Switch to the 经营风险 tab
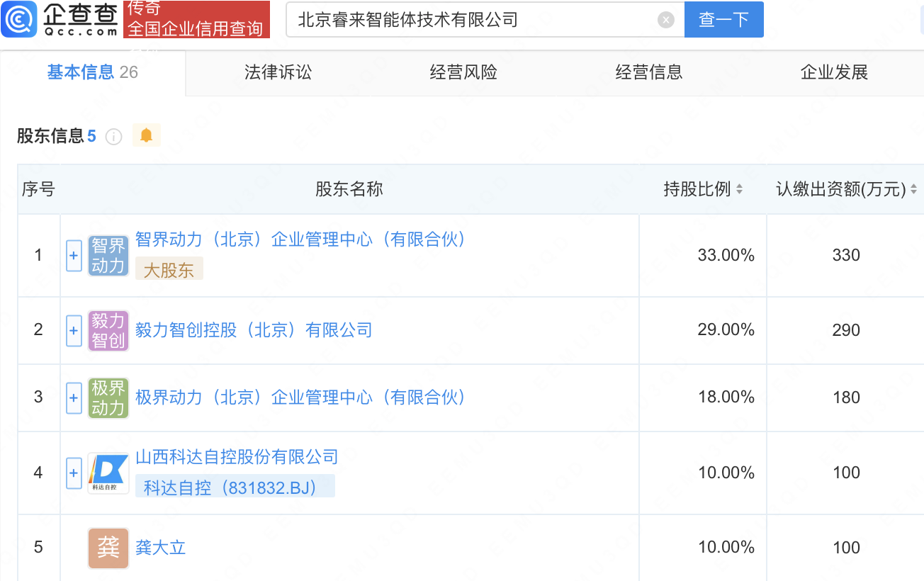Image resolution: width=924 pixels, height=581 pixels. (463, 72)
